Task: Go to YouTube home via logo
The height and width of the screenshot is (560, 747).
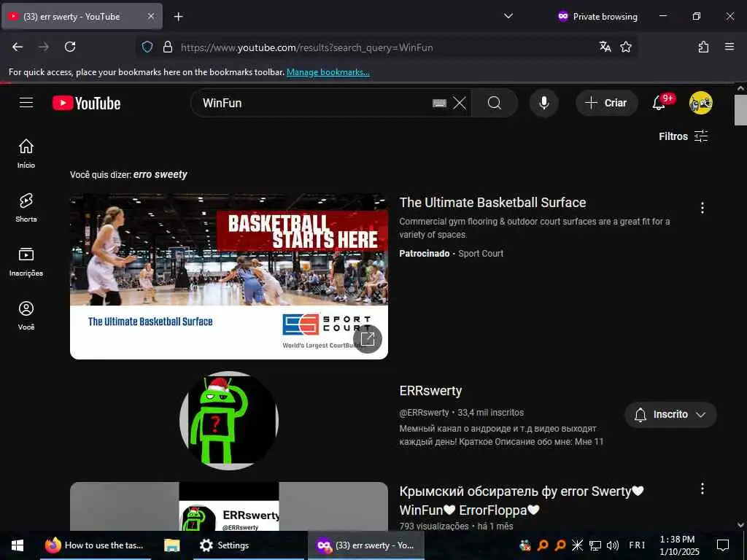Action: (x=87, y=103)
